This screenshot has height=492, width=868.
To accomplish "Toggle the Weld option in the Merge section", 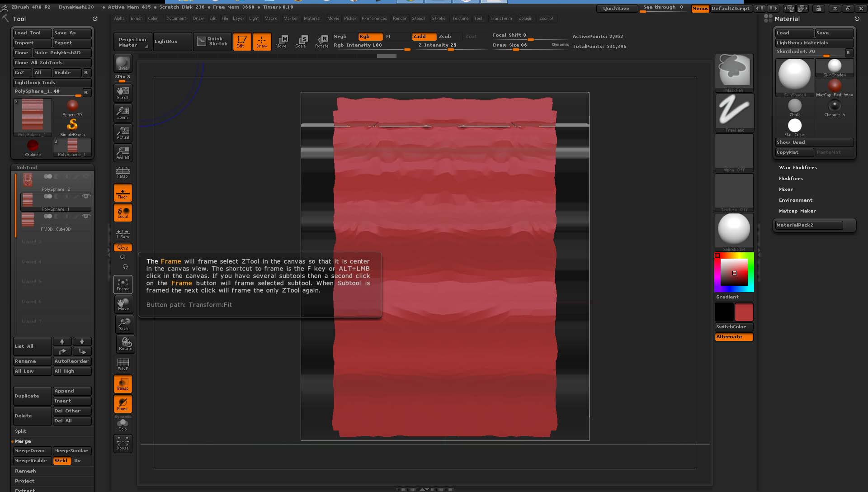I will tap(61, 461).
